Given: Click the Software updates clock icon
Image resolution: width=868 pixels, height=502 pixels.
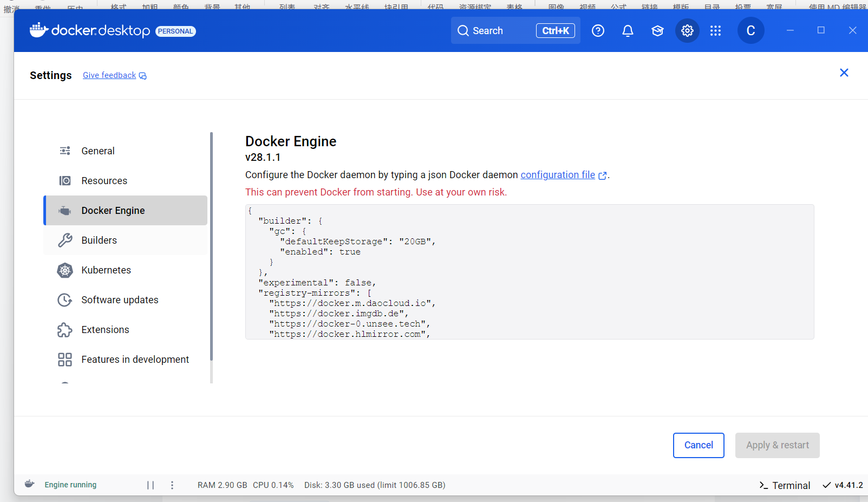Looking at the screenshot, I should [x=65, y=300].
